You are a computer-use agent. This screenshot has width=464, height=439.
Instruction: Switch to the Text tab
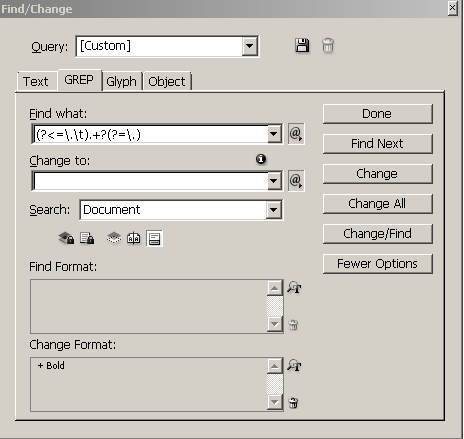pos(36,81)
